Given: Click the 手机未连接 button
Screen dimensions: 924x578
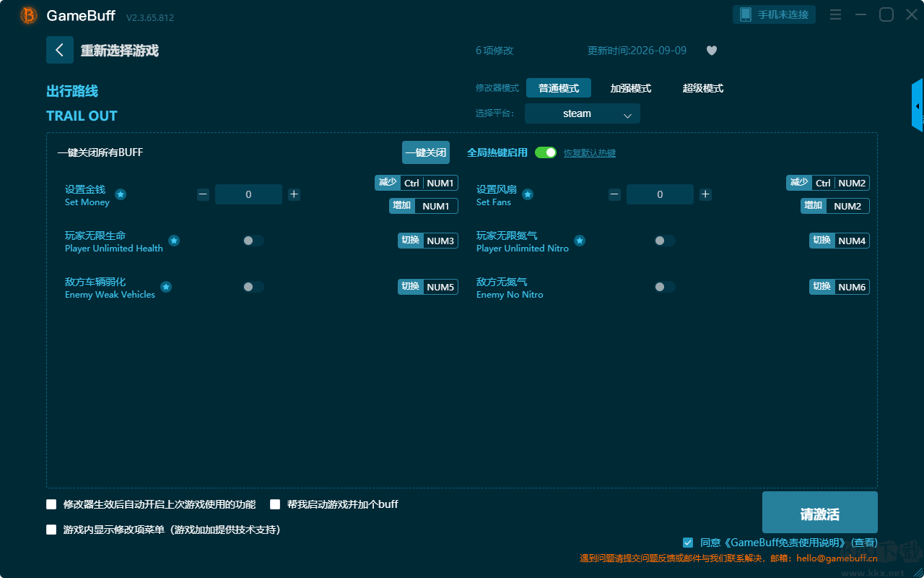Looking at the screenshot, I should 775,14.
